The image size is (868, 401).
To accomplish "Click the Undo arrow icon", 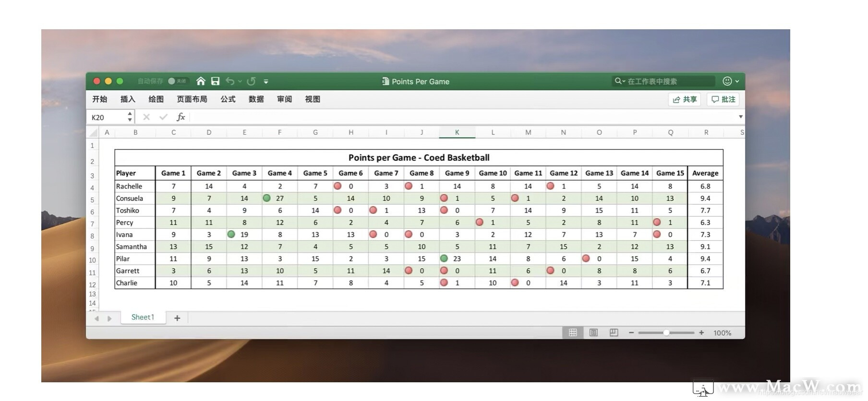I will pyautogui.click(x=230, y=81).
